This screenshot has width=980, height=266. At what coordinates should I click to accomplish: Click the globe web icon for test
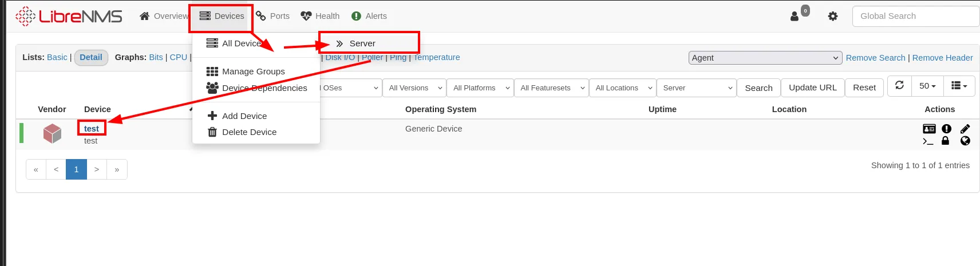[x=965, y=141]
